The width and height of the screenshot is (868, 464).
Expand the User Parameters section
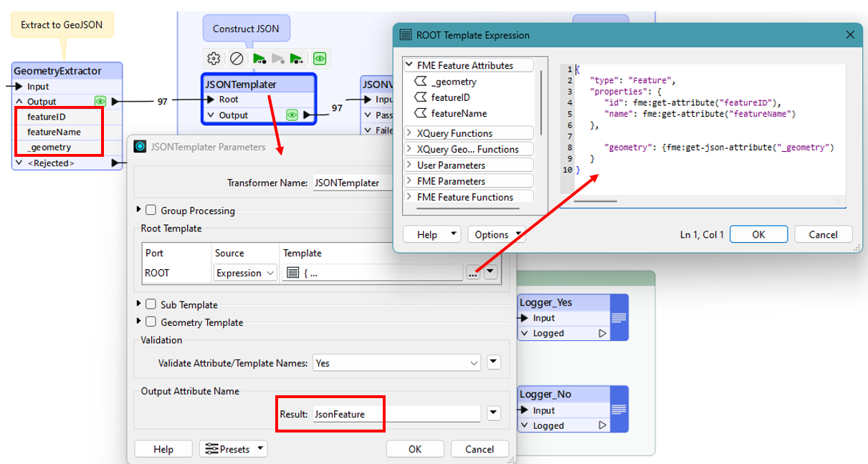[x=409, y=165]
